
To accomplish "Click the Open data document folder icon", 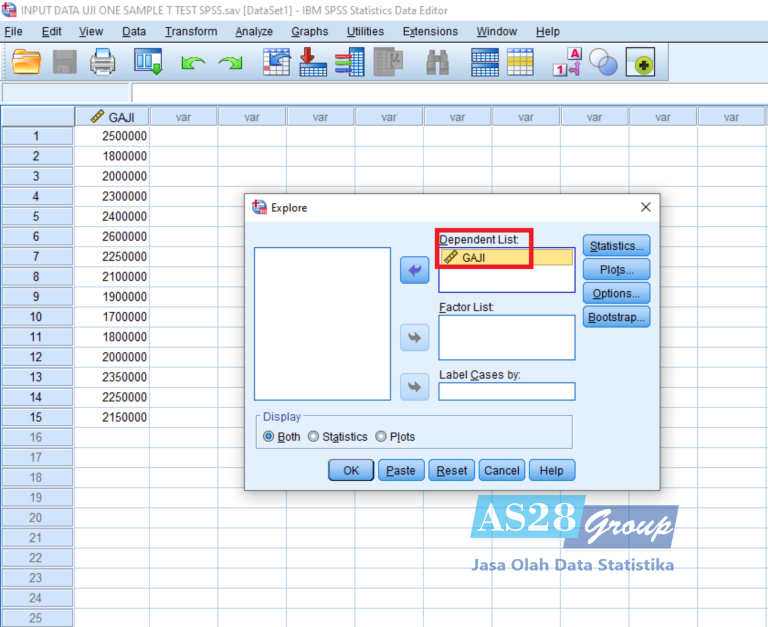I will (27, 63).
